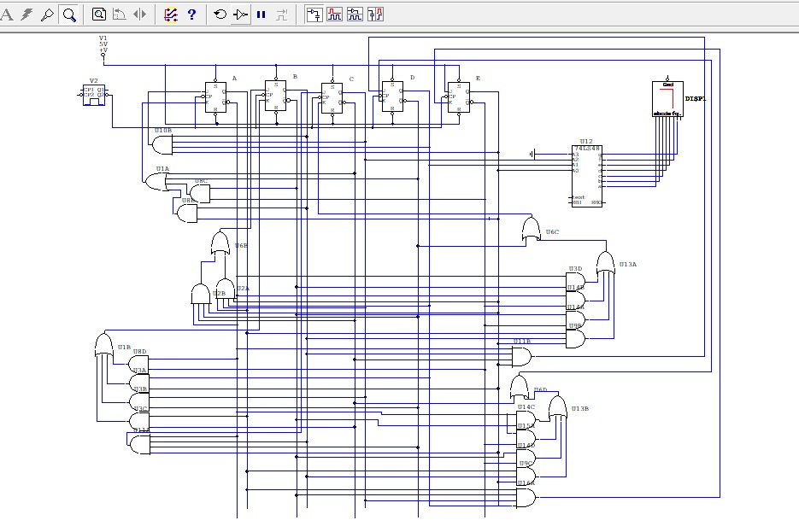Click the single-step simulation icon
The image size is (799, 532).
(x=280, y=14)
